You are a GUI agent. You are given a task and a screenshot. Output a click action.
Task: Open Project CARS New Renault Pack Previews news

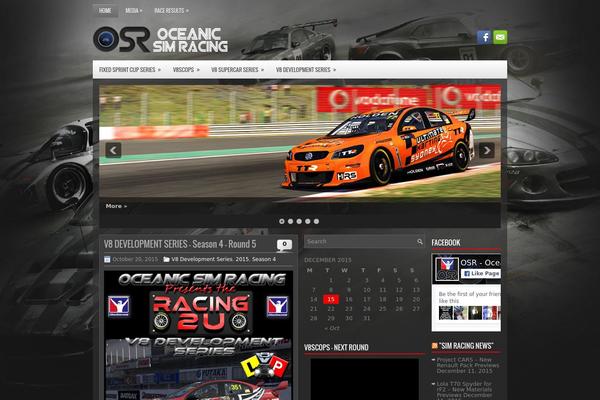point(468,366)
